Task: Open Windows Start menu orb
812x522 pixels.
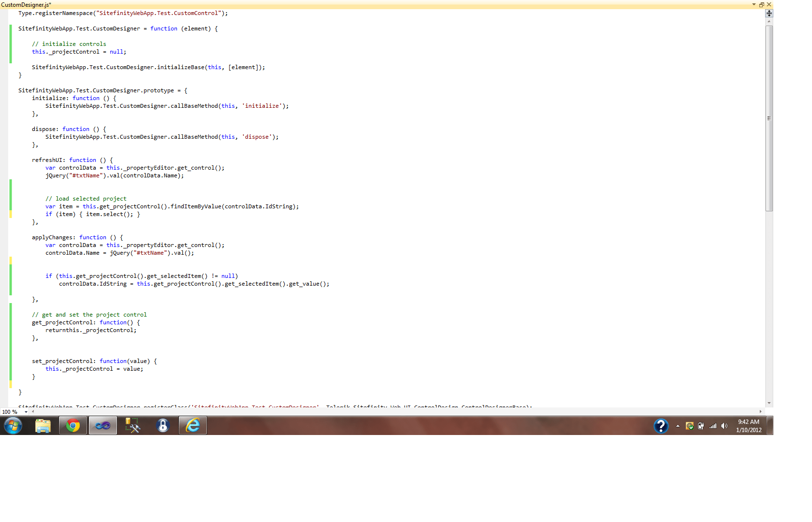Action: 13,426
